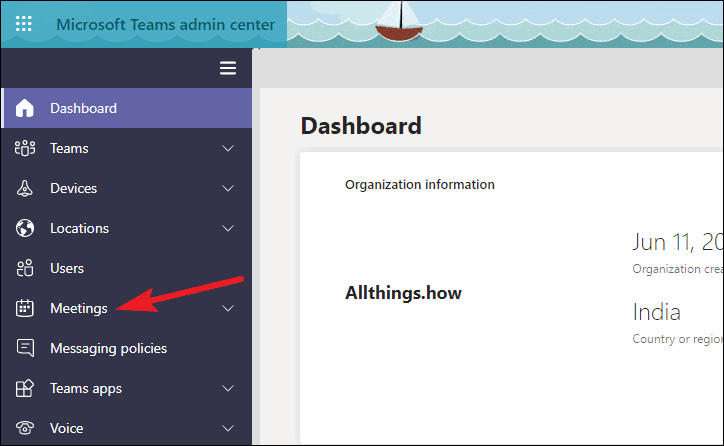Open the Voice menu item
This screenshot has height=446, width=724.
pyautogui.click(x=127, y=428)
